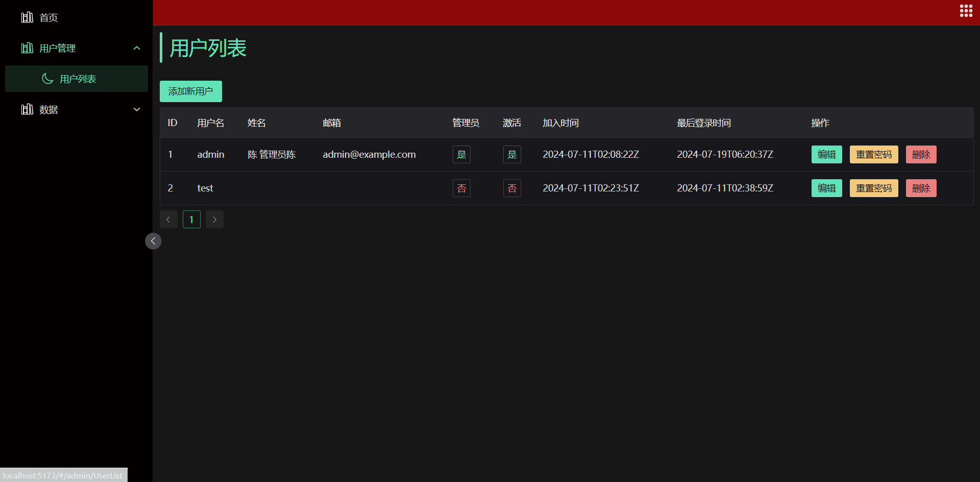Click 重置密码 for the admin user
The width and height of the screenshot is (980, 482).
pos(874,154)
